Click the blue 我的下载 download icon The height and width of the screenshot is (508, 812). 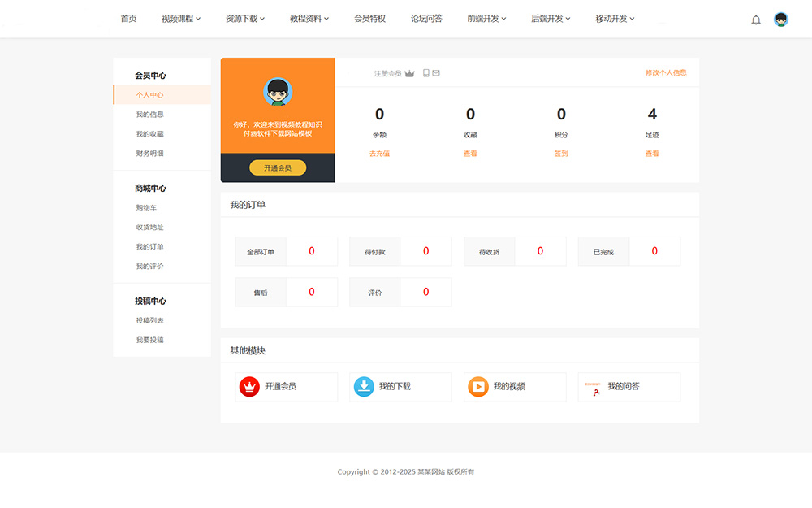(x=364, y=387)
